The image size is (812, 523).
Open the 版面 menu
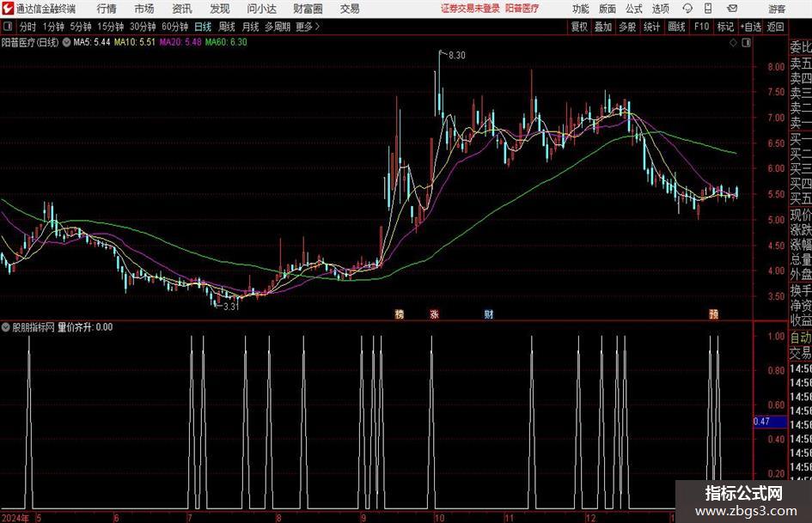click(607, 9)
